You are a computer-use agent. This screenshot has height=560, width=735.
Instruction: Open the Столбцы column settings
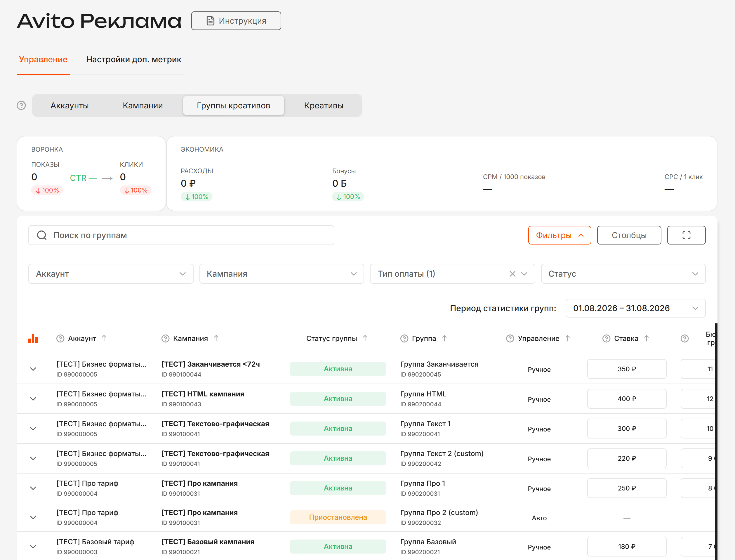coord(629,235)
